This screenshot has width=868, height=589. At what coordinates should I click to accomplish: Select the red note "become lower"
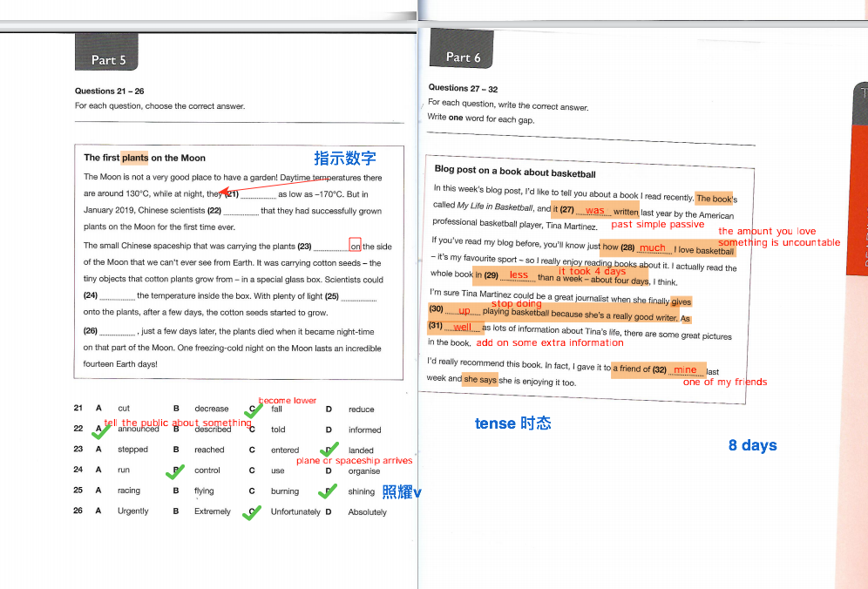tap(288, 400)
